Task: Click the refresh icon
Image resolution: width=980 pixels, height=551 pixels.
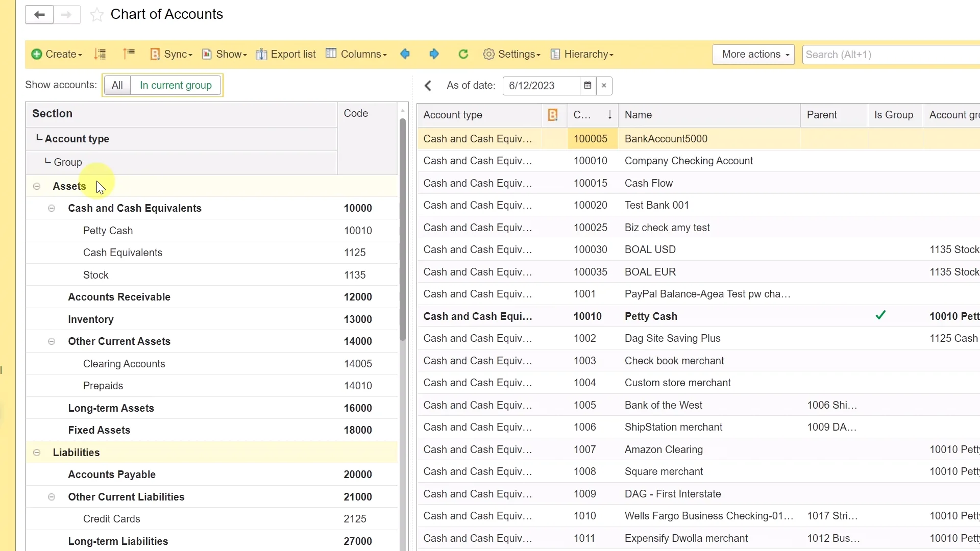Action: point(463,54)
